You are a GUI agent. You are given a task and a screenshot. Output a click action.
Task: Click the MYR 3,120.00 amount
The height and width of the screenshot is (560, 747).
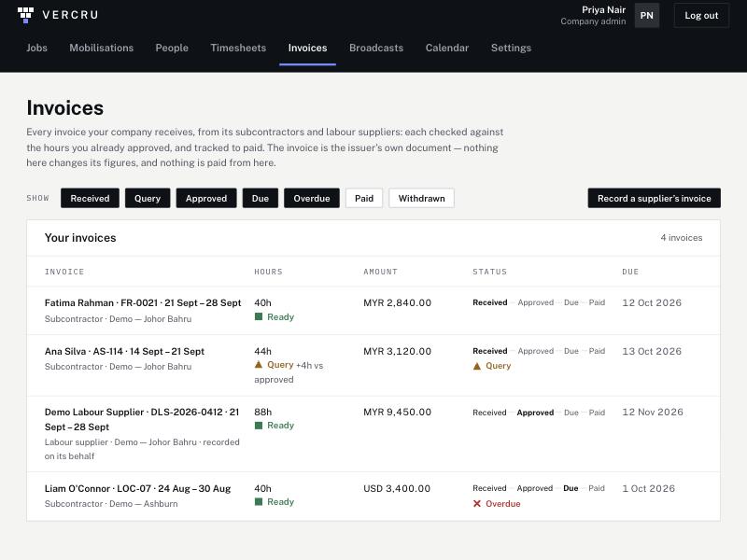point(398,352)
